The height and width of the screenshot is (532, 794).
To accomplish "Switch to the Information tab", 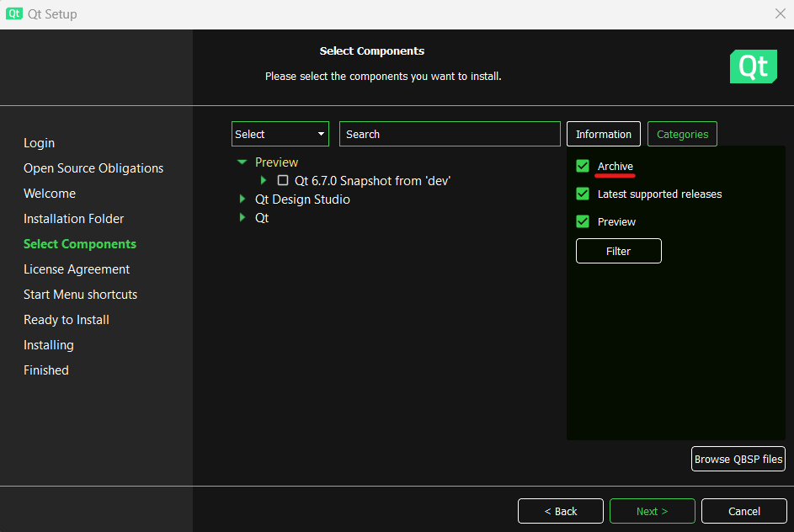I will coord(604,134).
